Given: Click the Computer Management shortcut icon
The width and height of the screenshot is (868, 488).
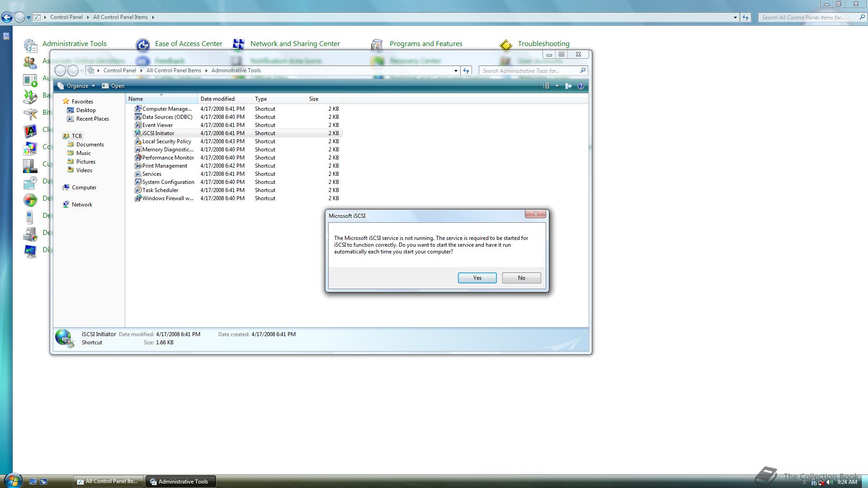Looking at the screenshot, I should click(138, 109).
